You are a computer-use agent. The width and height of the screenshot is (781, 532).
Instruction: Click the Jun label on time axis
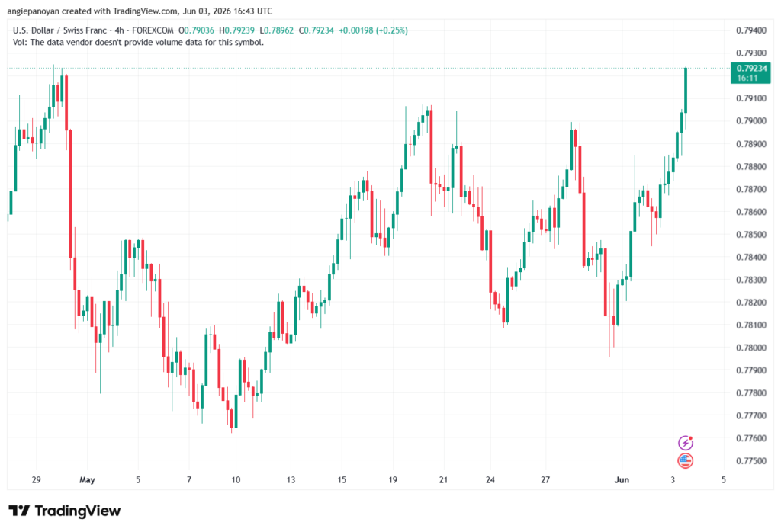pos(622,479)
